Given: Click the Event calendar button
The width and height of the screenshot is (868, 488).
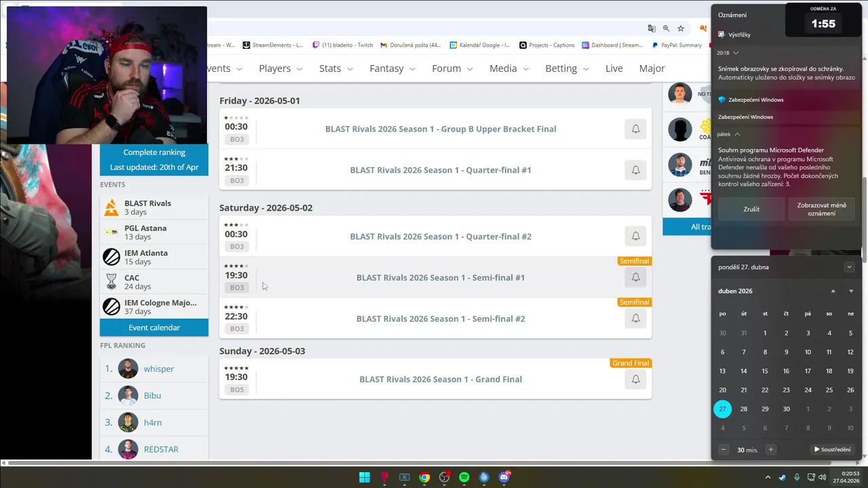Looking at the screenshot, I should 154,327.
